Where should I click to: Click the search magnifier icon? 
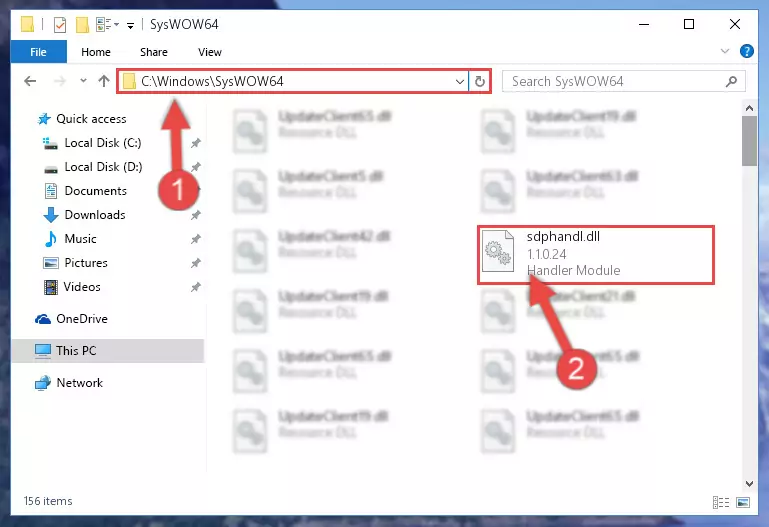click(731, 81)
